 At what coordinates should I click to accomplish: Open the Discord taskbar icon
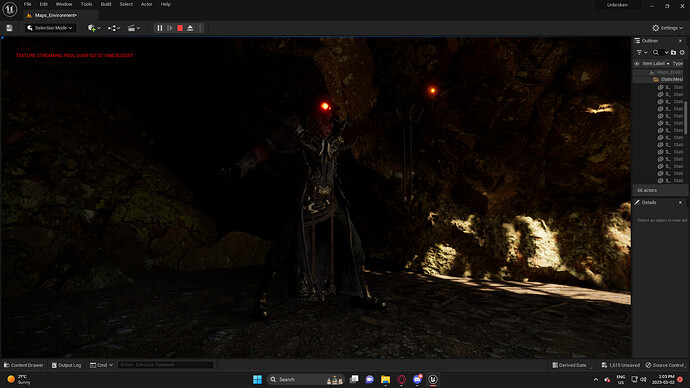pos(417,380)
